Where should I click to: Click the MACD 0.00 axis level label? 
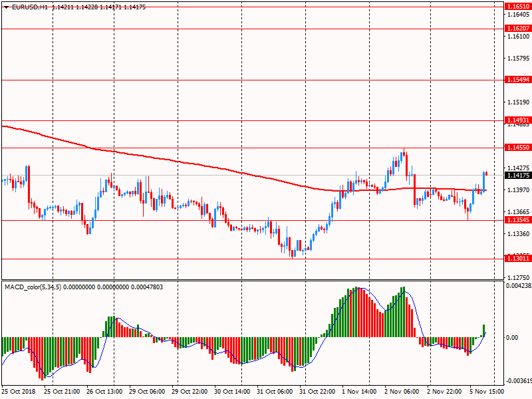click(512, 338)
